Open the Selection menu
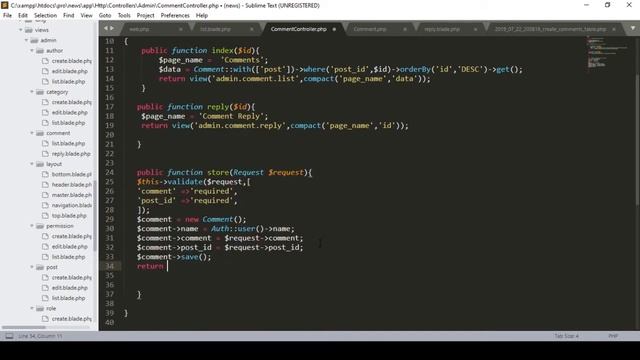Viewport: 640px width, 360px height. [45, 15]
